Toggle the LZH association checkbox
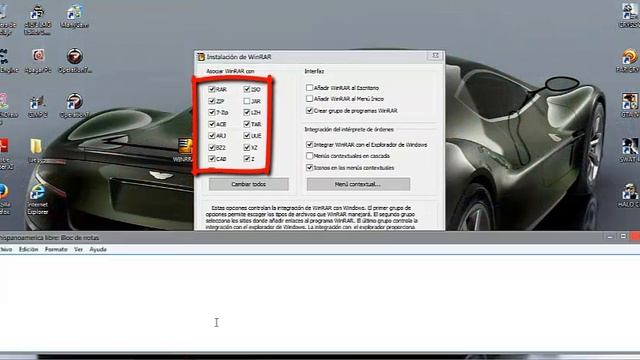 pyautogui.click(x=247, y=112)
